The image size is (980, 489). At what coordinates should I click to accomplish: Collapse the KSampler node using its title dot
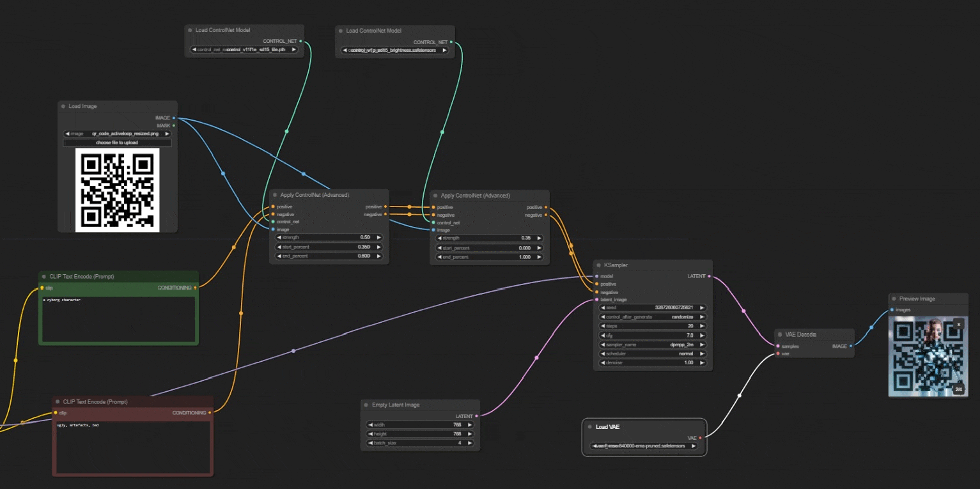click(598, 265)
